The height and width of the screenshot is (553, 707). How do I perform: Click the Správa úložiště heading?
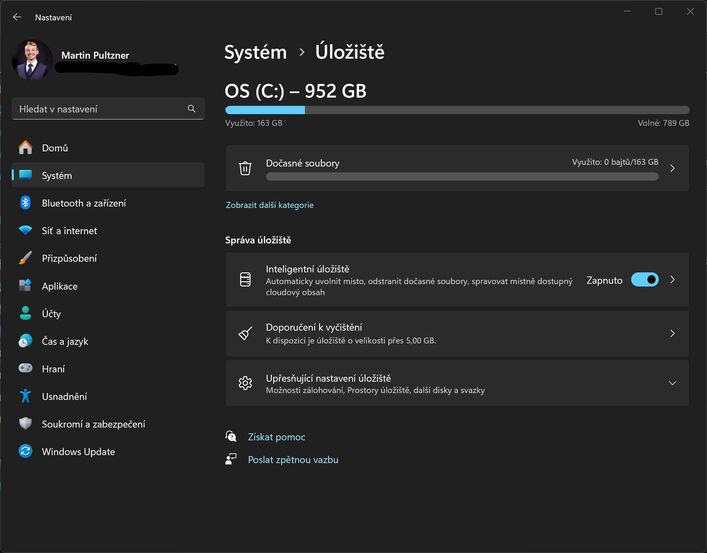pyautogui.click(x=258, y=240)
